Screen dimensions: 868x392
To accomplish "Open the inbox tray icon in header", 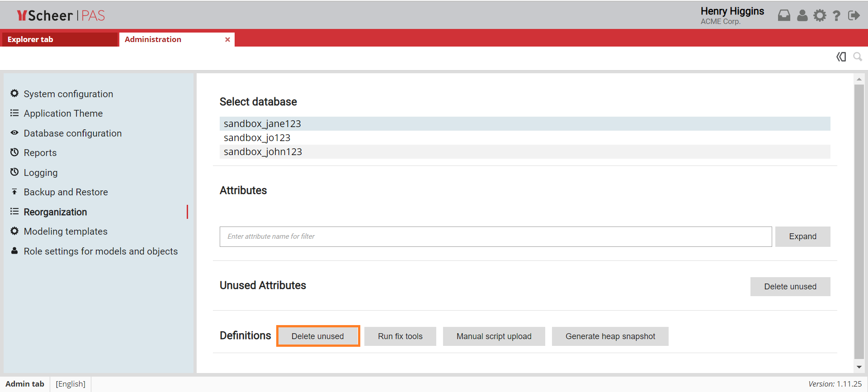I will (784, 16).
